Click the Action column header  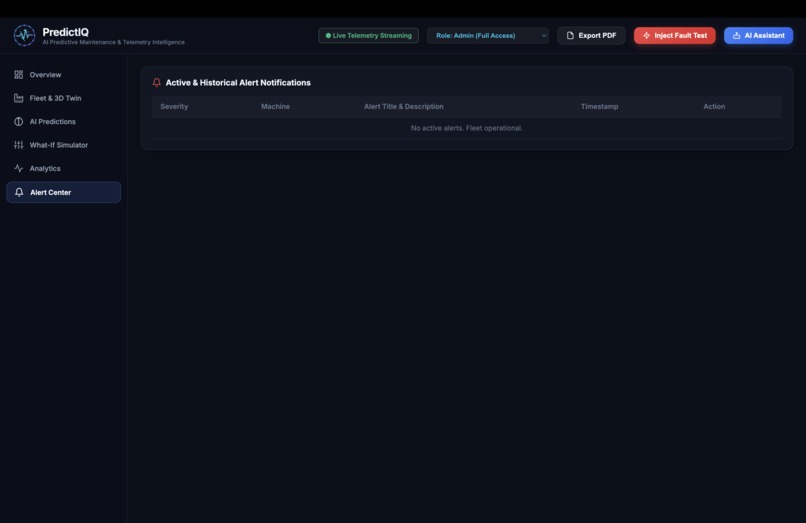coord(714,106)
